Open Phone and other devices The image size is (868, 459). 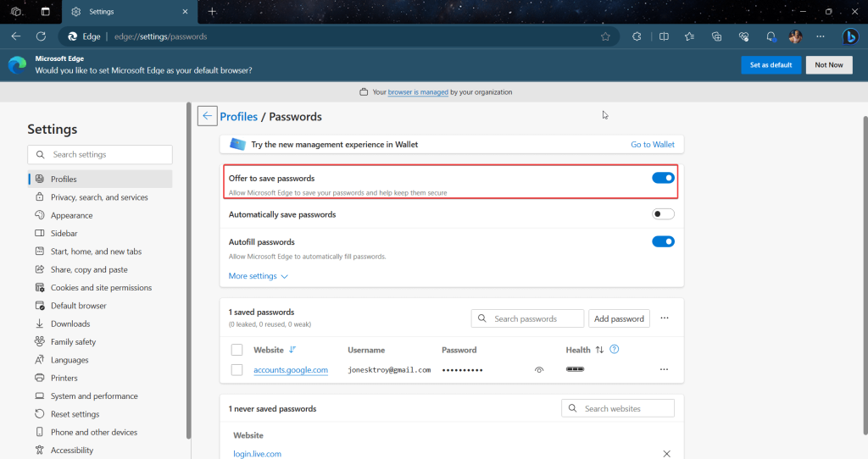(100, 432)
